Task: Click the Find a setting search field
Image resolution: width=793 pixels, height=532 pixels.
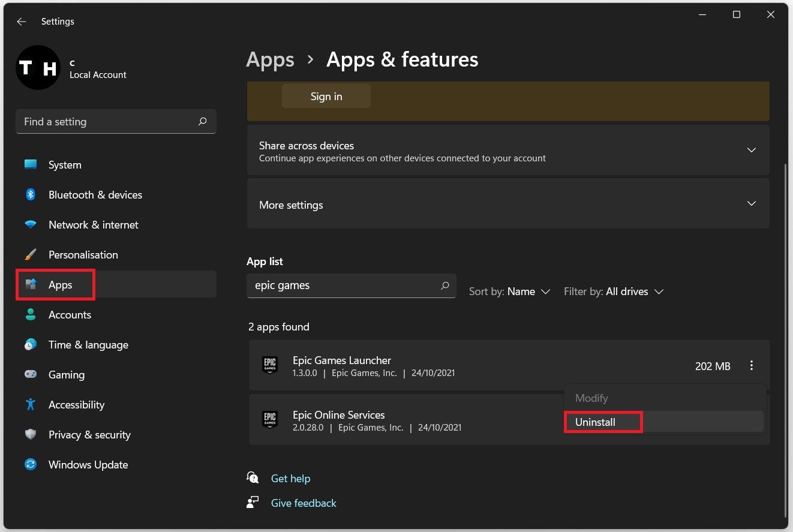Action: click(108, 122)
